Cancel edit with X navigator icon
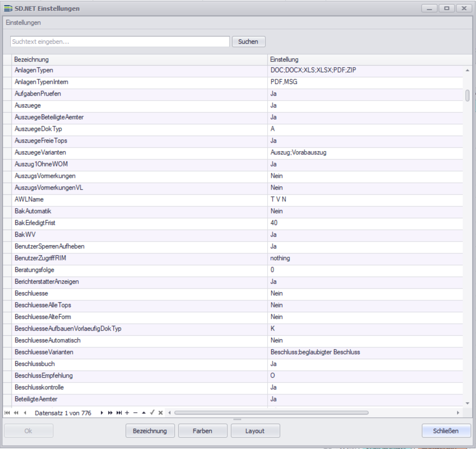 (161, 413)
